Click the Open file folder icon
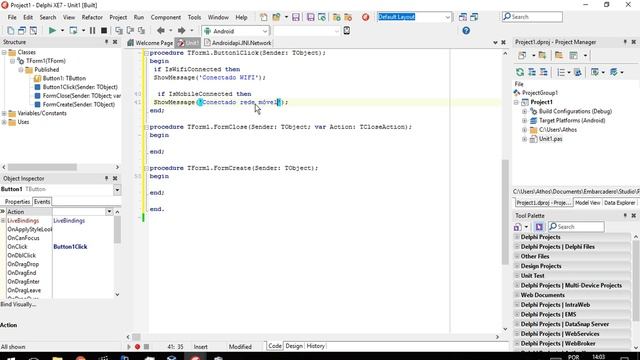This screenshot has height=360, width=640. (x=276, y=17)
